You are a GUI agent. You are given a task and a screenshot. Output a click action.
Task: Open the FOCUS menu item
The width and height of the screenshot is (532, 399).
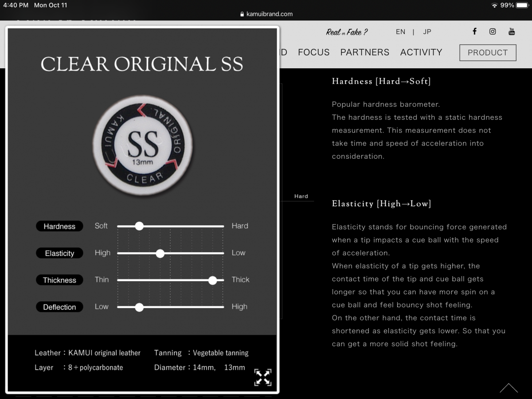[x=313, y=52]
